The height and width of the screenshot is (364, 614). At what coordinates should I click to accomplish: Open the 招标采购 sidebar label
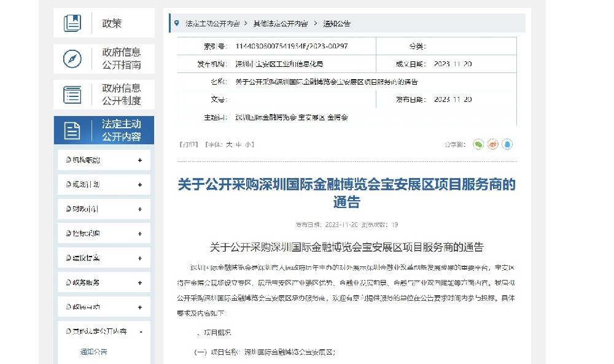coord(86,233)
